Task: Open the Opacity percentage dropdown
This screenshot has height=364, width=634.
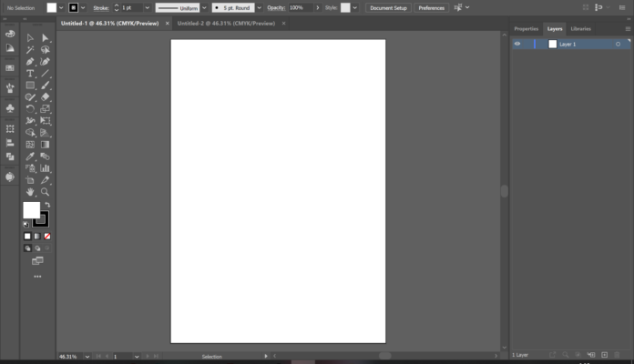Action: point(317,7)
